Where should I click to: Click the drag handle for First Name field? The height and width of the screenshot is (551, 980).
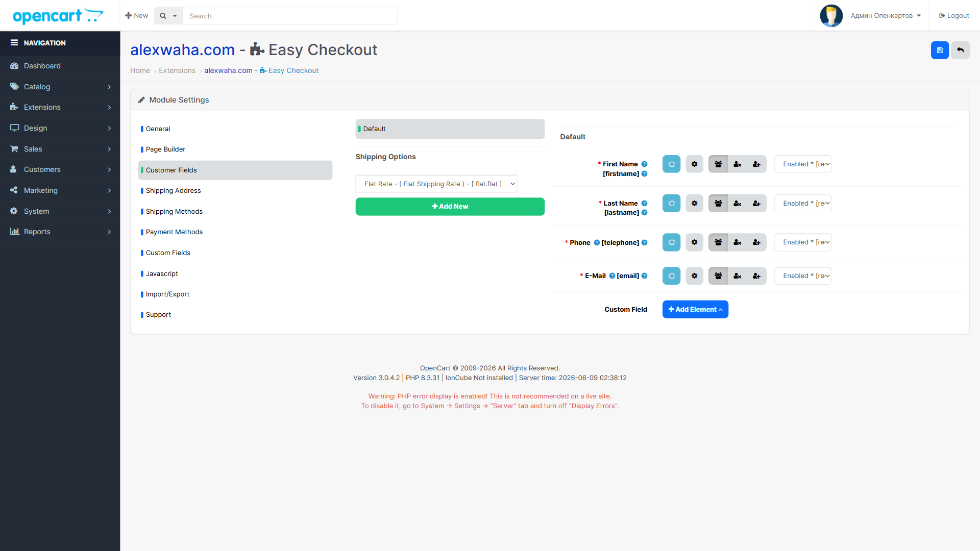[671, 164]
